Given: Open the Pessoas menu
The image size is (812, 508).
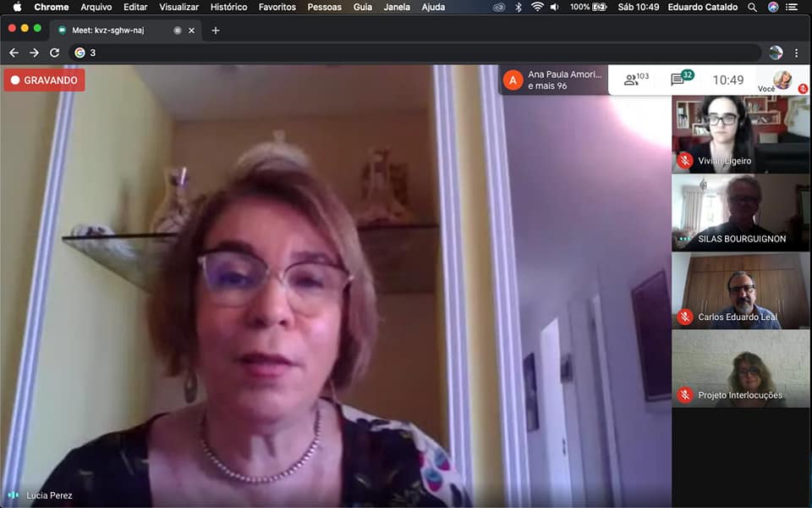Looking at the screenshot, I should click(324, 7).
